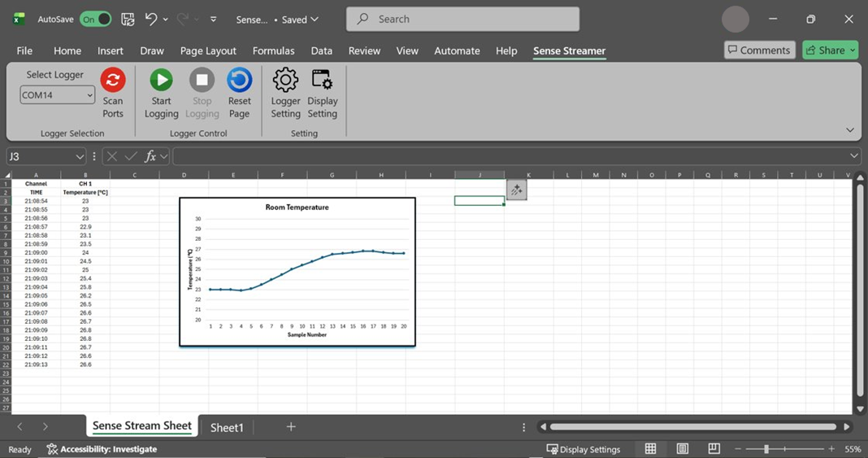868x458 pixels.
Task: Open the Formulas ribbon tab
Action: point(273,50)
